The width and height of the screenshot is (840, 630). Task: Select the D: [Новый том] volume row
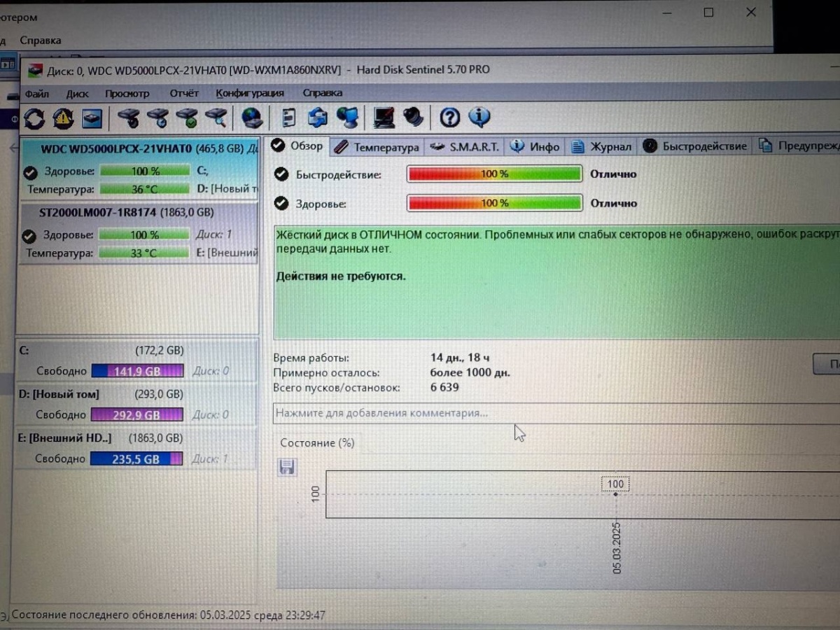click(x=136, y=405)
